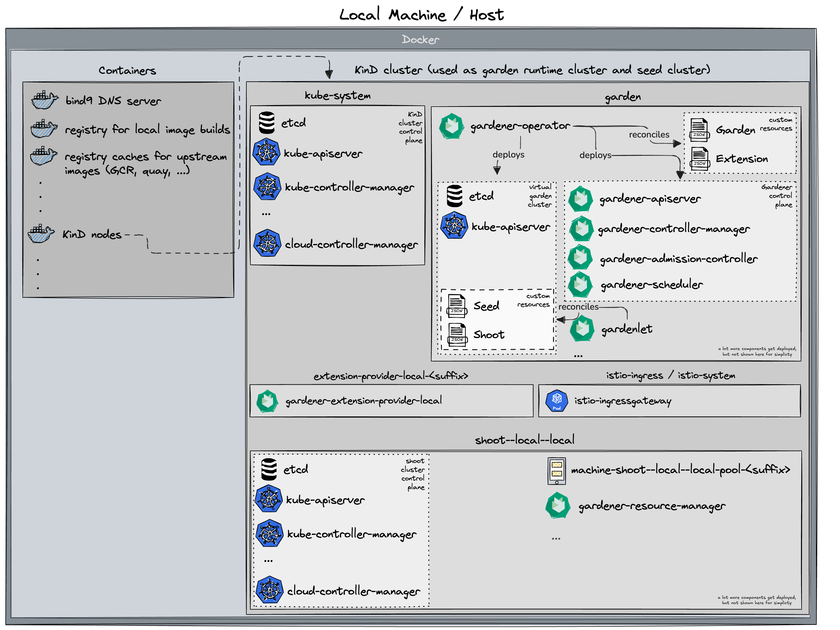
Task: Select the istio-ingressgateway Pod icon
Action: pos(557,400)
